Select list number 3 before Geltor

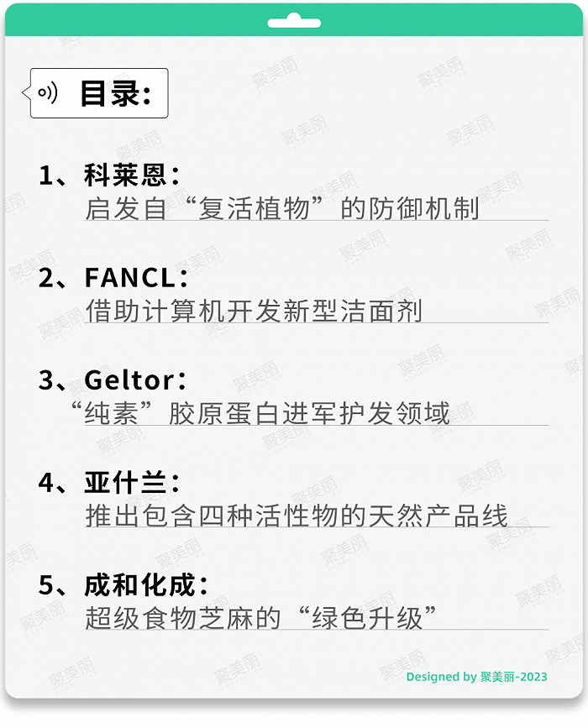click(47, 380)
